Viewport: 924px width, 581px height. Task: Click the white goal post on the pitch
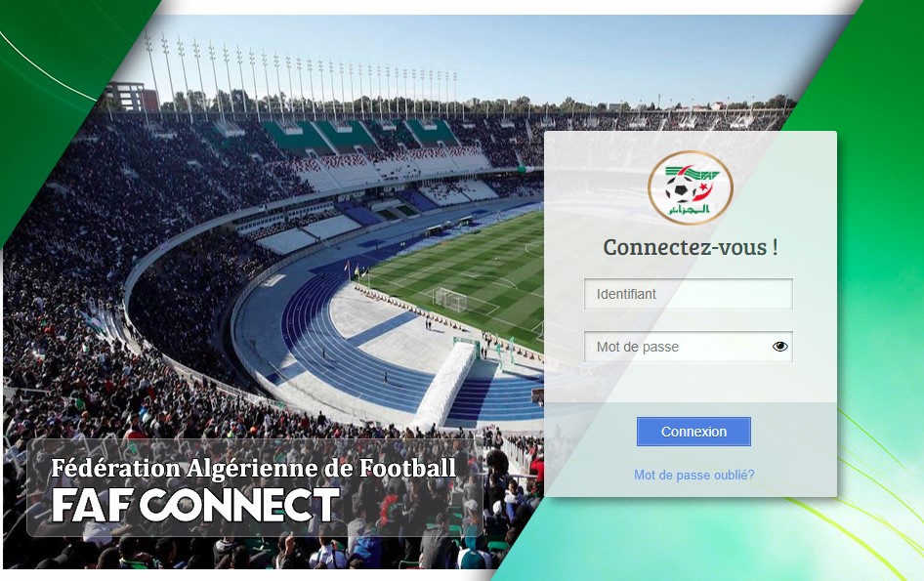coord(451,300)
